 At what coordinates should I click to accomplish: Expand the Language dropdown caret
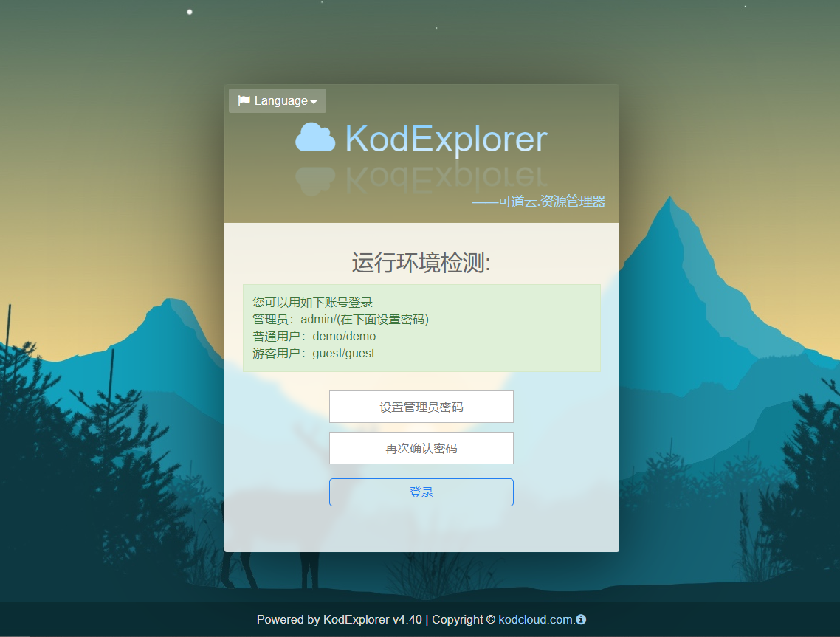click(314, 102)
